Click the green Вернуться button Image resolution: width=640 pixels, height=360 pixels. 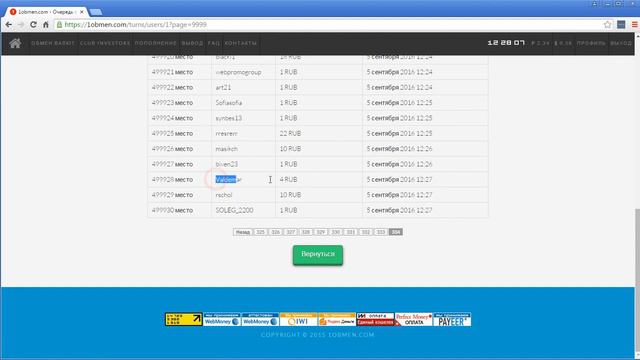[318, 255]
